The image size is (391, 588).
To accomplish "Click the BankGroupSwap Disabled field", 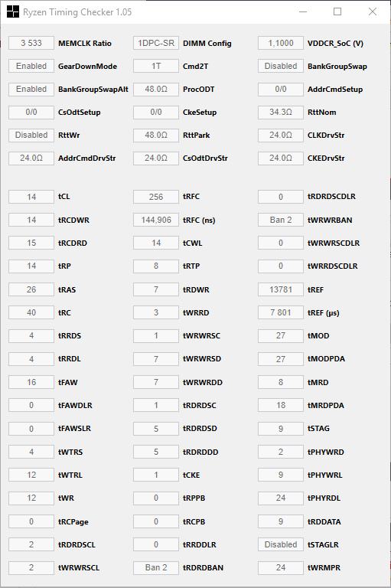I will pyautogui.click(x=281, y=66).
